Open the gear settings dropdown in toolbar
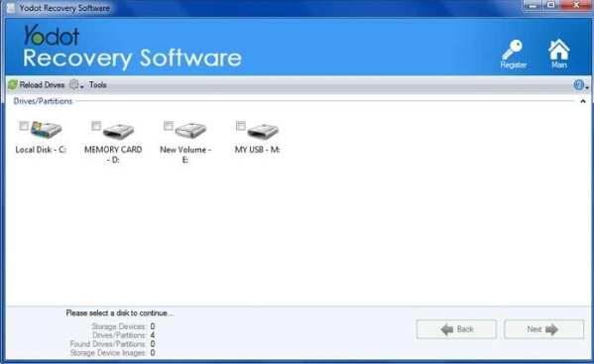This screenshot has height=364, width=594. pos(76,85)
